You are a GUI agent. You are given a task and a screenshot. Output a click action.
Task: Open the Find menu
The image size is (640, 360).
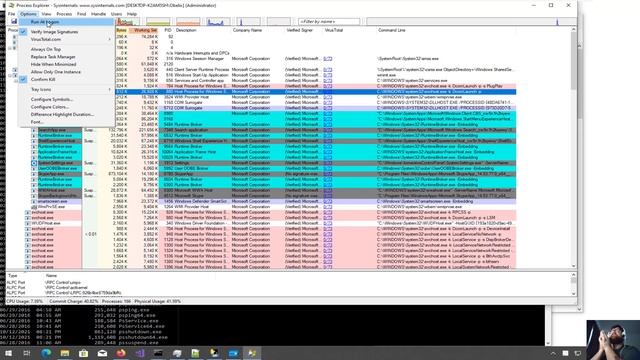click(x=82, y=14)
